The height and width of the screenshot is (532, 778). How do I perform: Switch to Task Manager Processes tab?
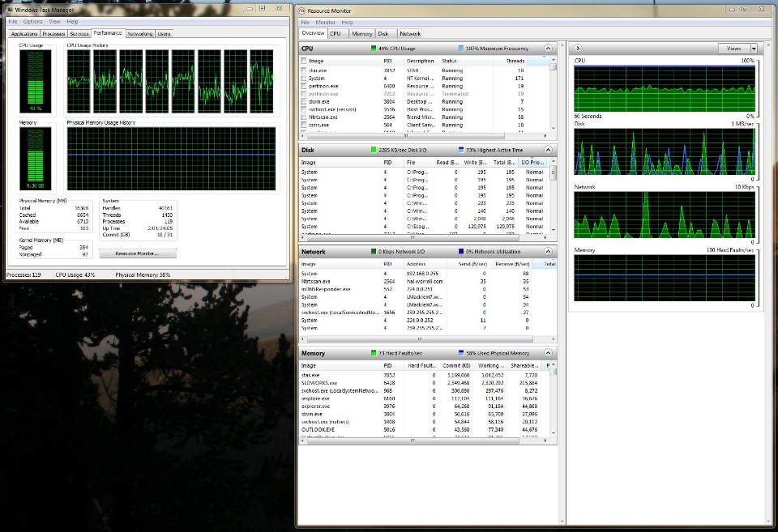tap(53, 34)
